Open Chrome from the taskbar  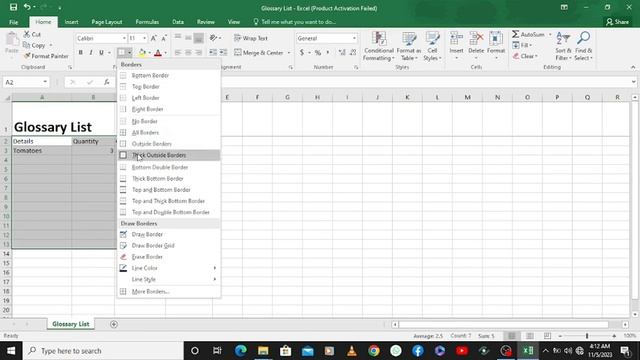tap(373, 351)
